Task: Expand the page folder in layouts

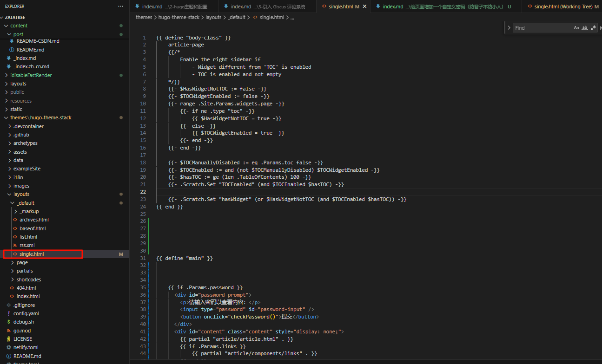Action: coord(13,262)
